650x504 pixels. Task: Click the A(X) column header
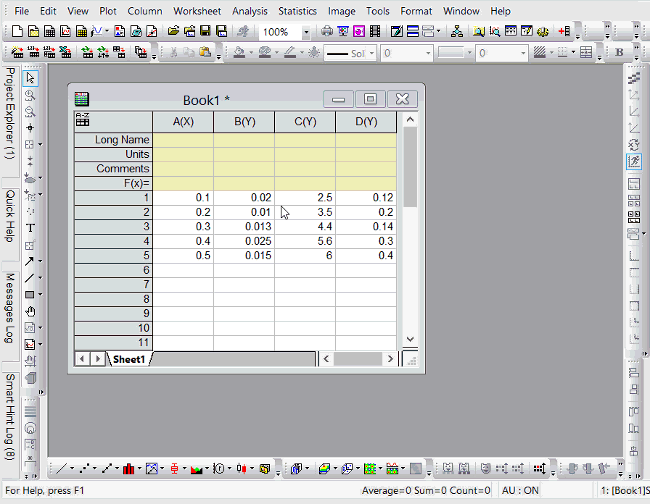coord(183,122)
